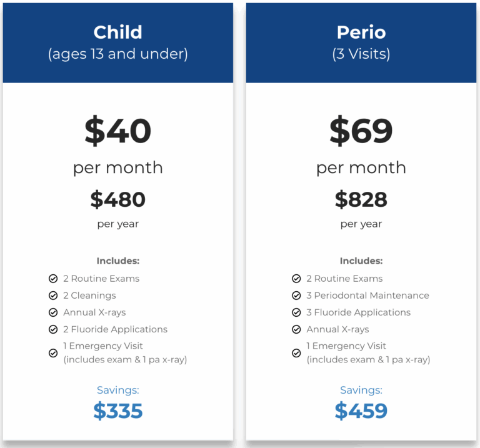This screenshot has height=448, width=480.
Task: Click checkmark icon next to 3 Periodontal Maintenance
Action: tap(296, 296)
